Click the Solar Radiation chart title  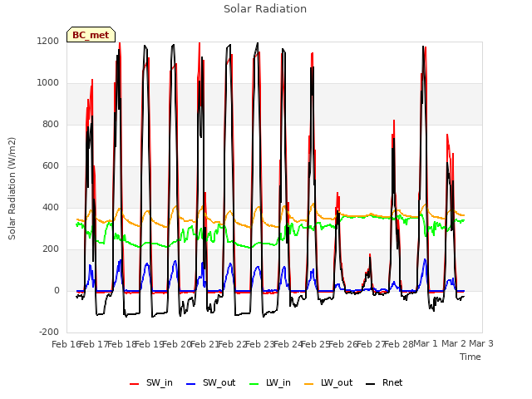(265, 9)
